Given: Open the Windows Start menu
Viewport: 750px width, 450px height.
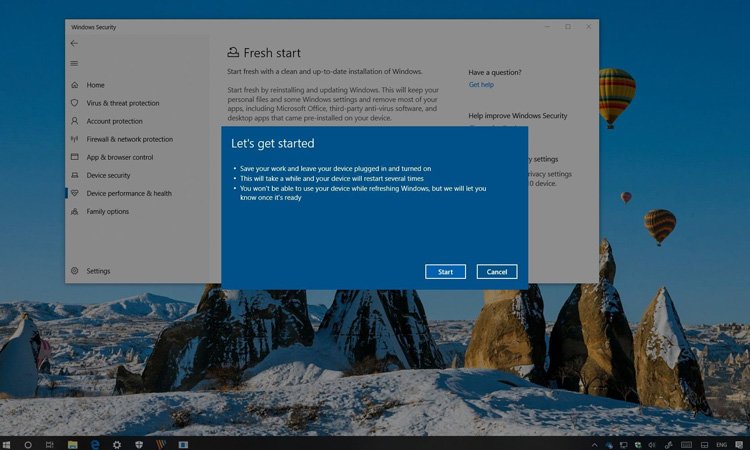Looking at the screenshot, I should [x=7, y=443].
